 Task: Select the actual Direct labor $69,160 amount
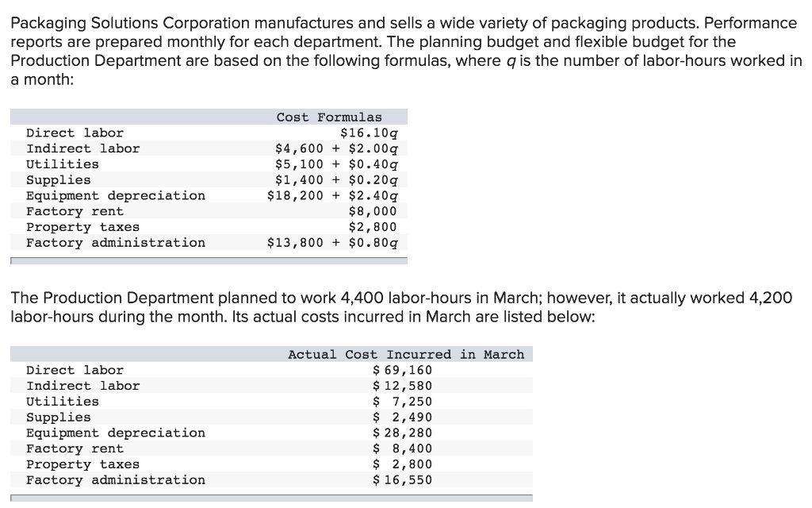(402, 370)
